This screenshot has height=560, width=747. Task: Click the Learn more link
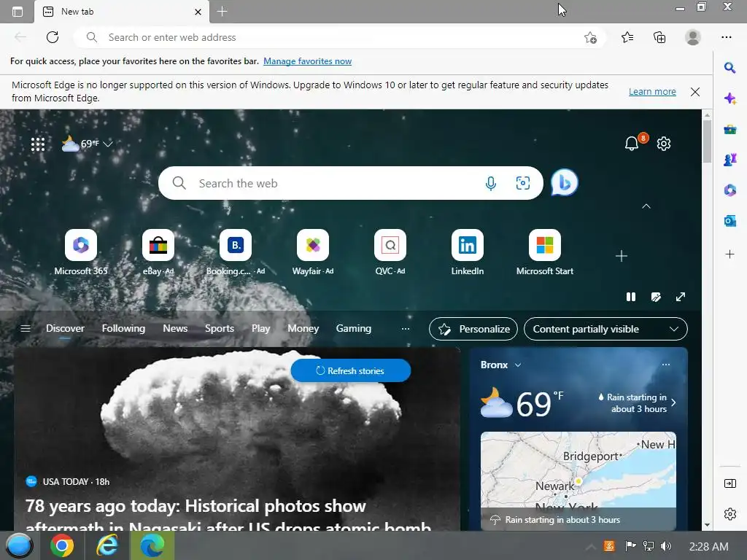click(652, 91)
